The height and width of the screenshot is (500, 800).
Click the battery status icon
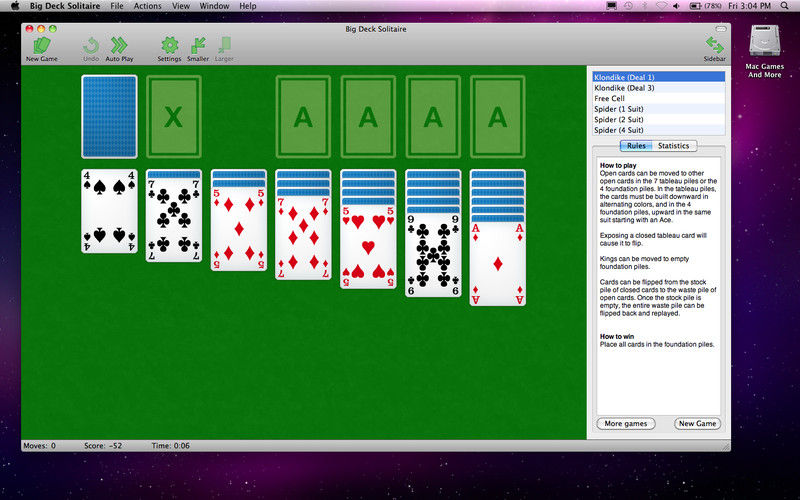click(695, 6)
